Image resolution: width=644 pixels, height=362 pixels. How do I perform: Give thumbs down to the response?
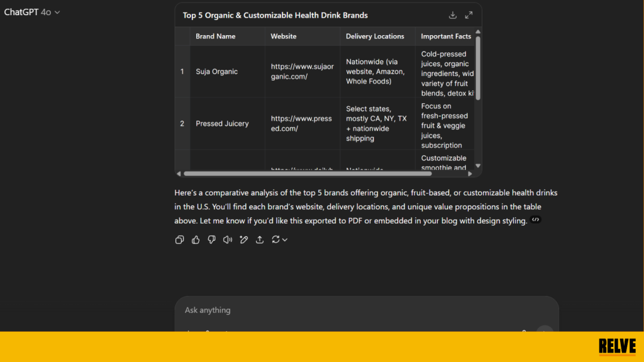coord(211,239)
